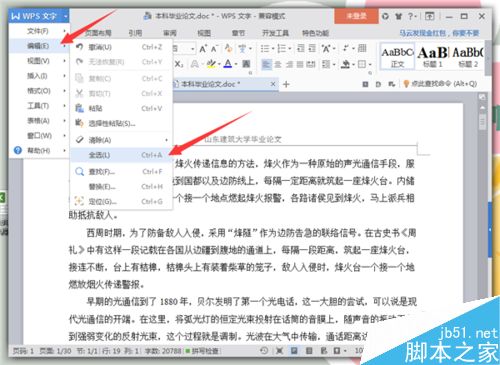Apply the 标题 1 style
Viewport: 500px width, 365px height.
pos(433,56)
